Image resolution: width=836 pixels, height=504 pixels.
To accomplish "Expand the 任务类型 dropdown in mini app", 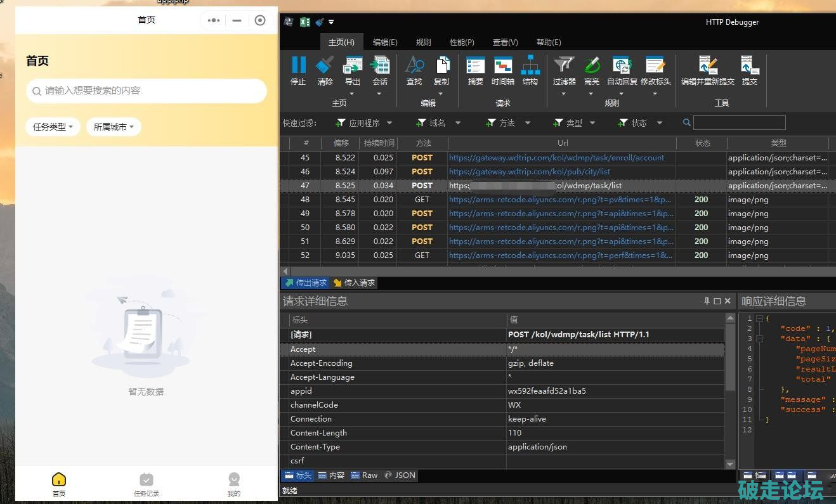I will click(53, 127).
